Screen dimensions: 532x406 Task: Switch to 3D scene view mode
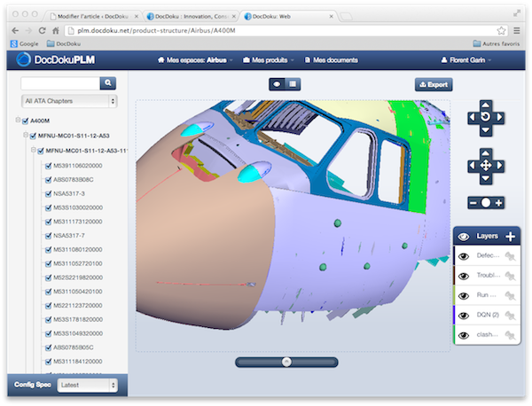coord(277,84)
